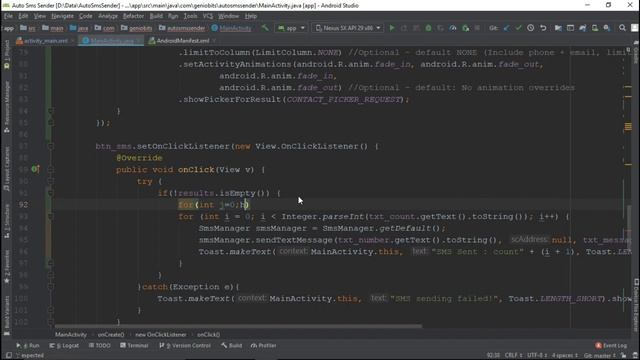
Task: Click the Make Project hammer icon
Action: coord(265,28)
